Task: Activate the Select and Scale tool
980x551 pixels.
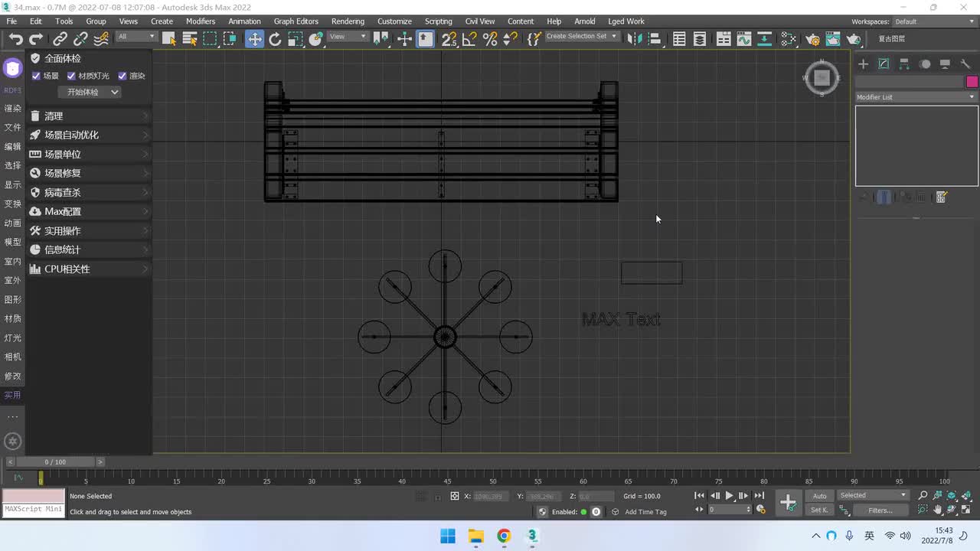Action: (296, 39)
